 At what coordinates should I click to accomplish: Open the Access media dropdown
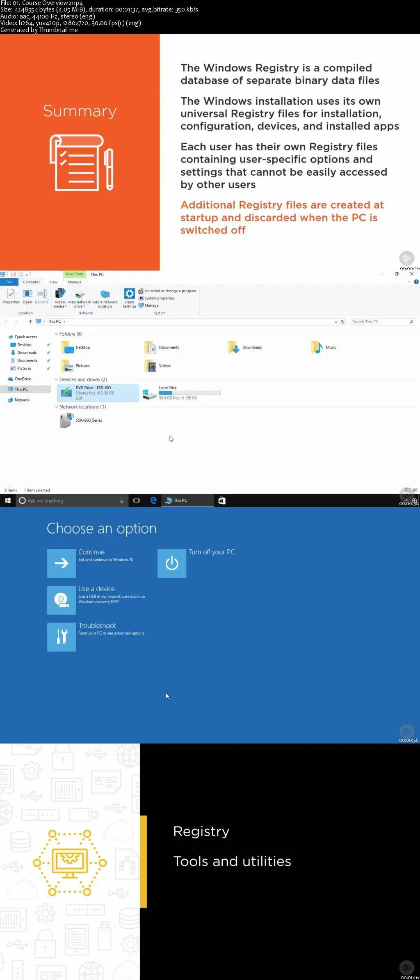click(x=60, y=298)
